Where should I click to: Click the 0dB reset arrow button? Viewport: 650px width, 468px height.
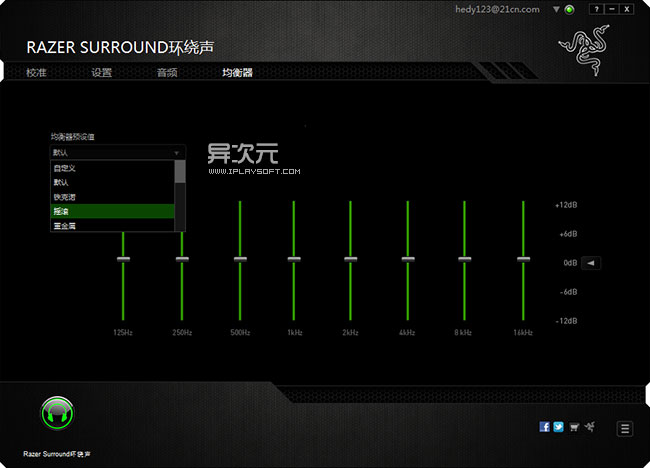click(591, 263)
